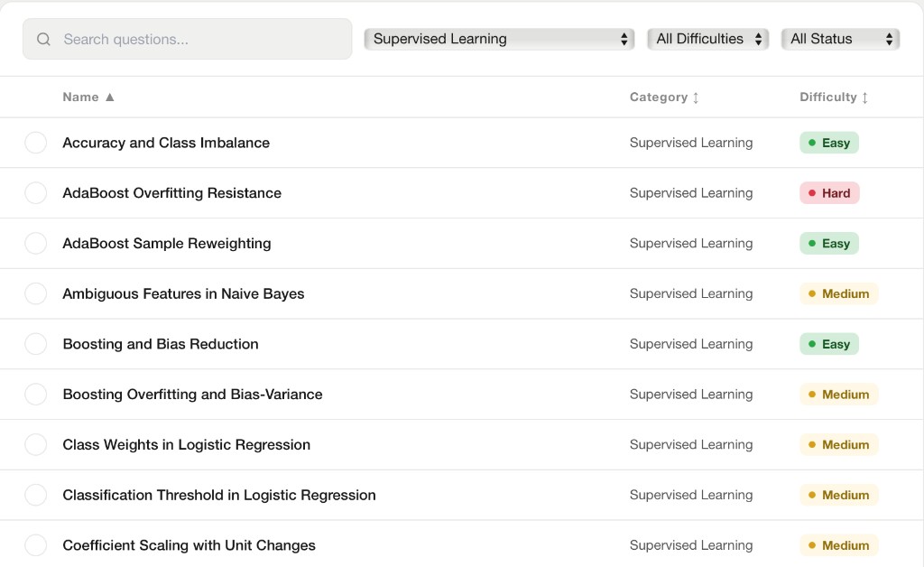Click the stepper arrows on the All Status selector

pyautogui.click(x=890, y=39)
